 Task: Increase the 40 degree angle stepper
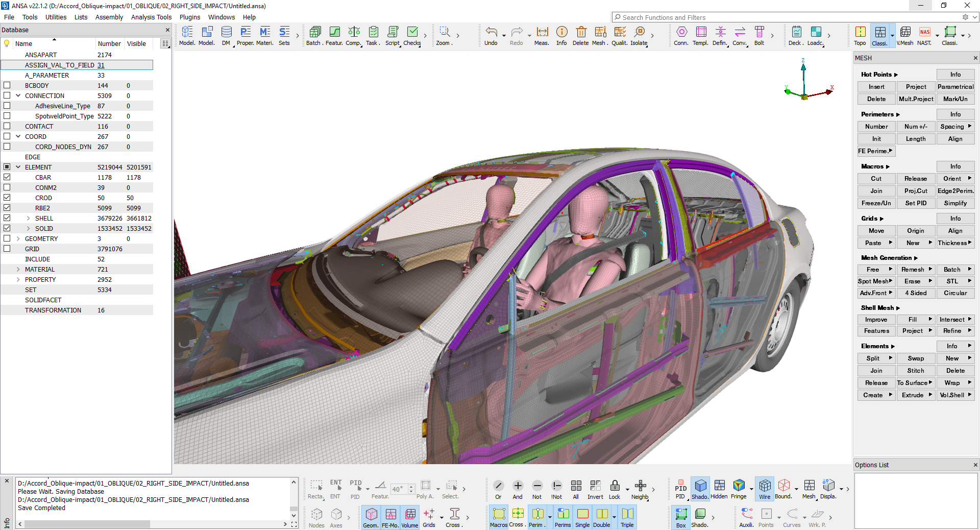(411, 486)
